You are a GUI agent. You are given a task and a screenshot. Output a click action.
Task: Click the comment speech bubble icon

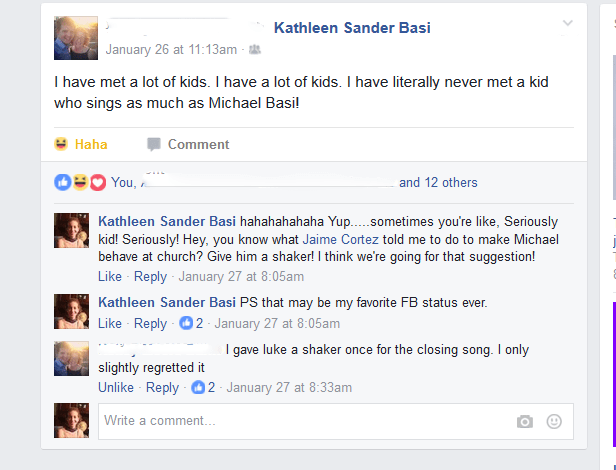[154, 145]
